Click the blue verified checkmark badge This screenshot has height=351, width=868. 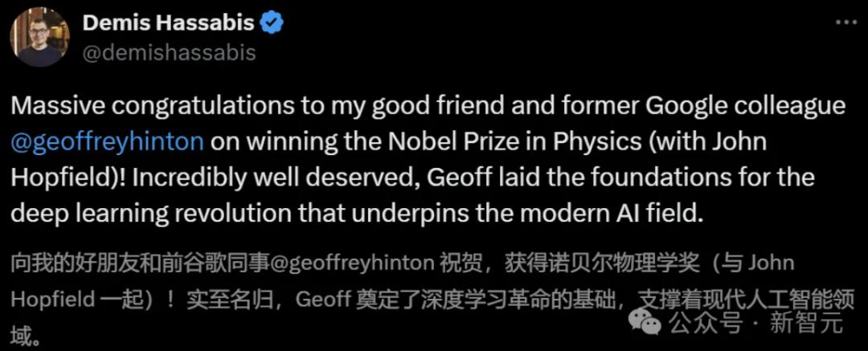pyautogui.click(x=272, y=23)
